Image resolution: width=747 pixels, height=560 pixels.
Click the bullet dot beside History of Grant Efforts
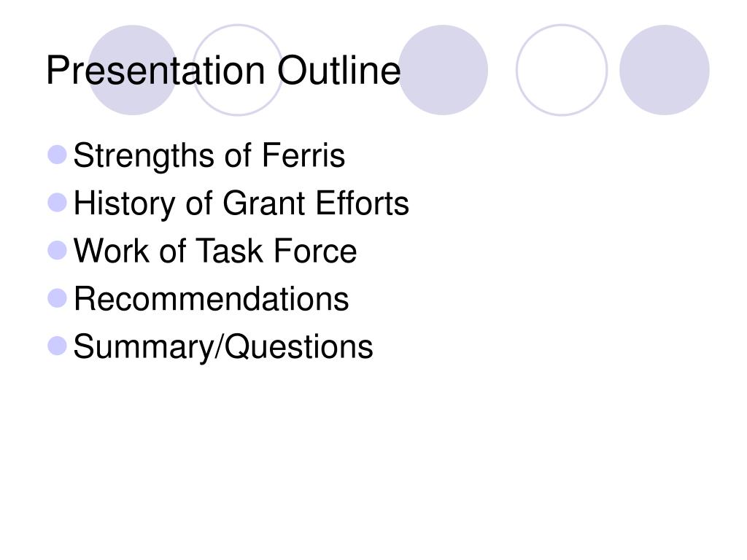57,203
